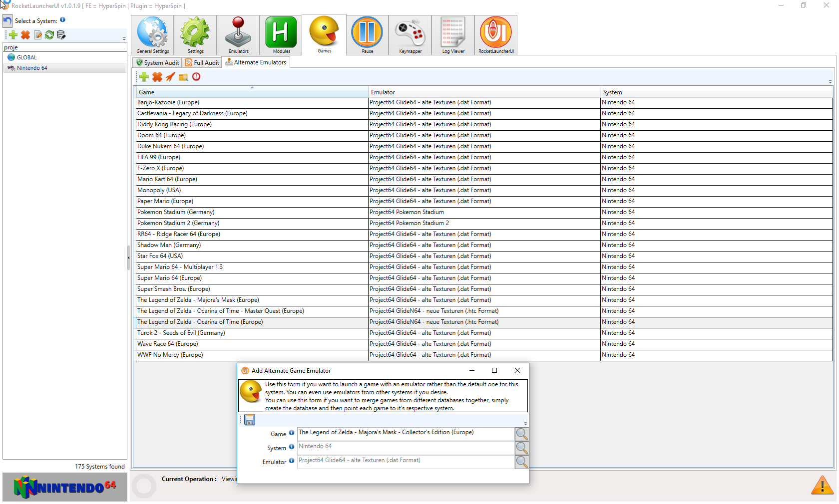839x504 pixels.
Task: Switch to the System Audit tab
Action: [x=158, y=62]
